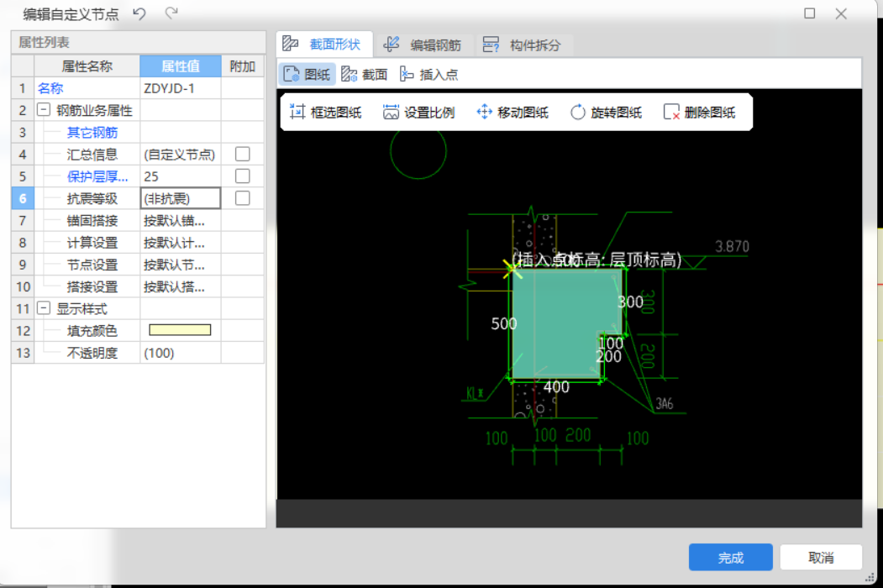Select the 截面 sub-tool
Image resolution: width=883 pixels, height=588 pixels.
365,75
